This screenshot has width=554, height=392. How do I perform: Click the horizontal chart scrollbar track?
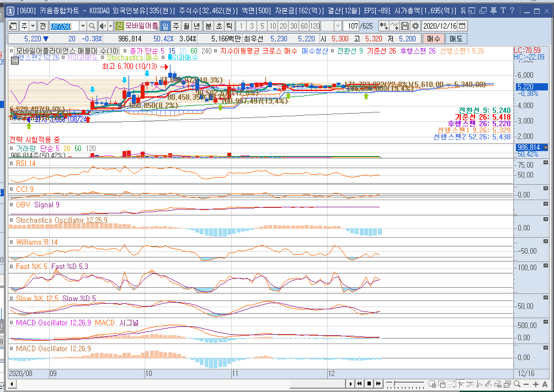pyautogui.click(x=180, y=384)
